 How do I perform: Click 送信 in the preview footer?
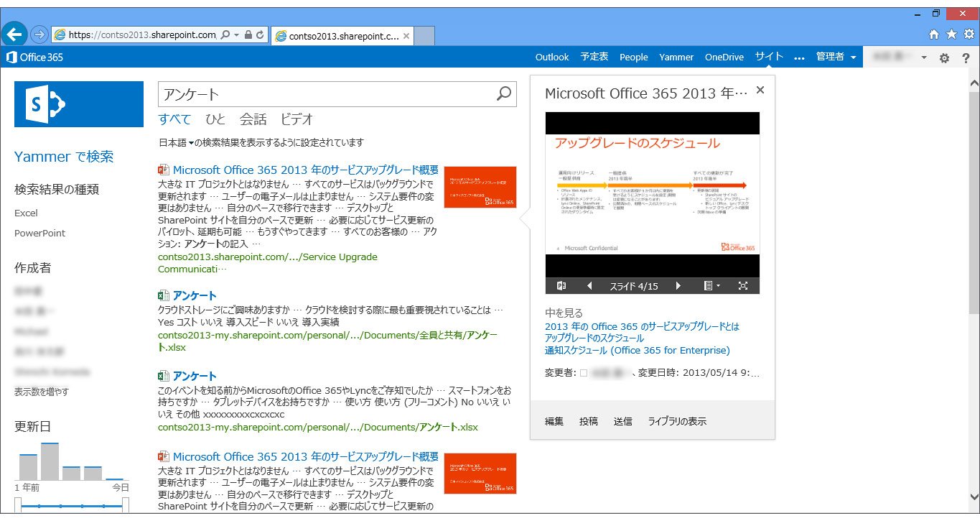coord(623,422)
